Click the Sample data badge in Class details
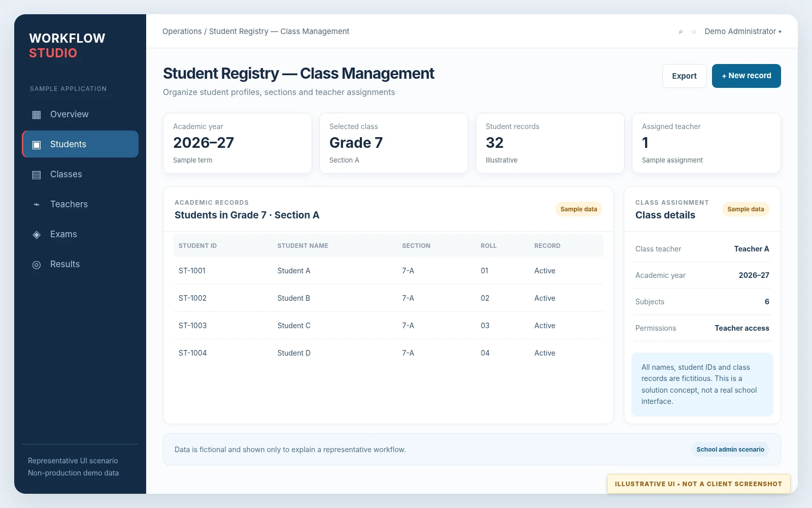The height and width of the screenshot is (508, 812). click(x=746, y=209)
